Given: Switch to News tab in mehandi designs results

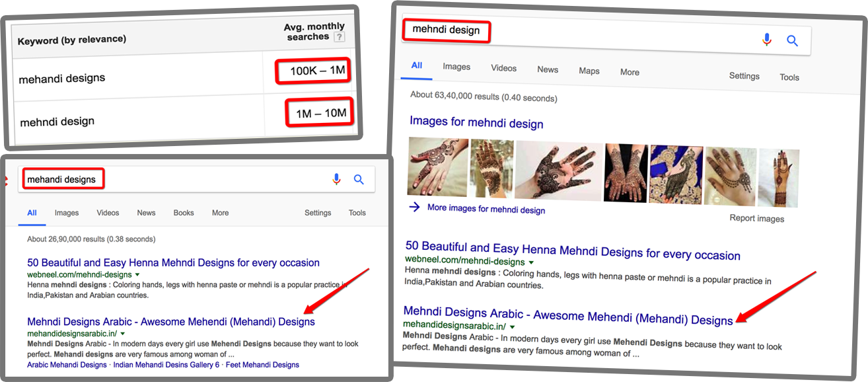Looking at the screenshot, I should point(146,213).
